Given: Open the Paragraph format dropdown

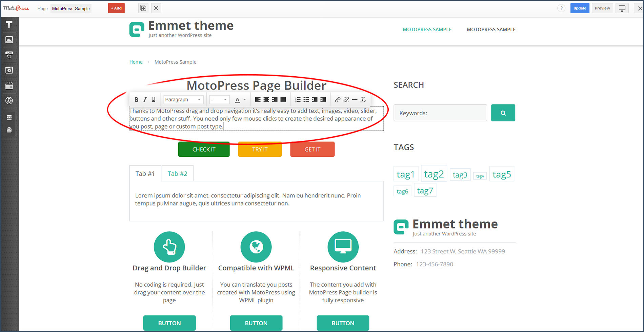Looking at the screenshot, I should click(x=183, y=100).
